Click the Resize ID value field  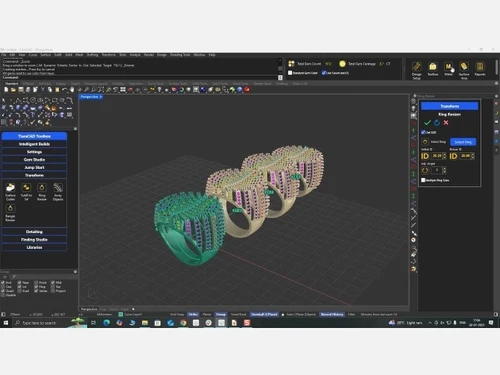[465, 156]
